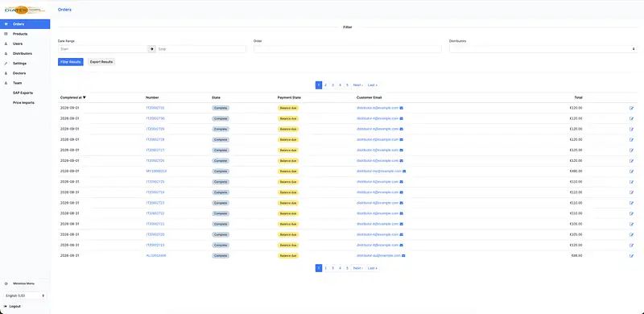Click the Settings wrench icon in sidebar
The height and width of the screenshot is (314, 644).
click(x=6, y=64)
